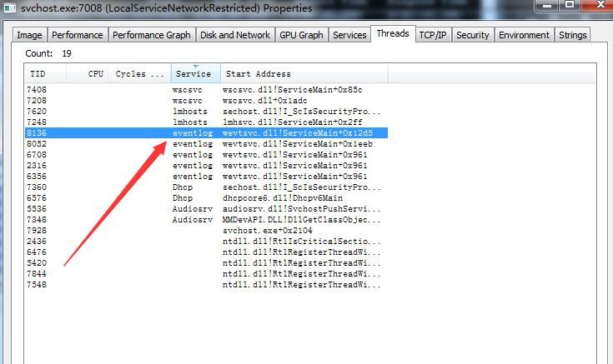Select thread 6708 eventlog row

tap(207, 155)
